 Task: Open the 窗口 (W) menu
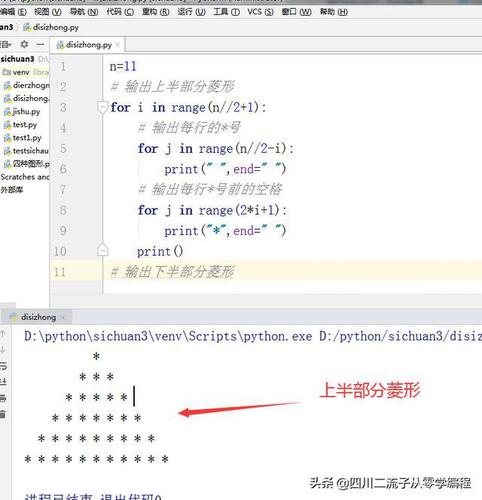tap(296, 12)
